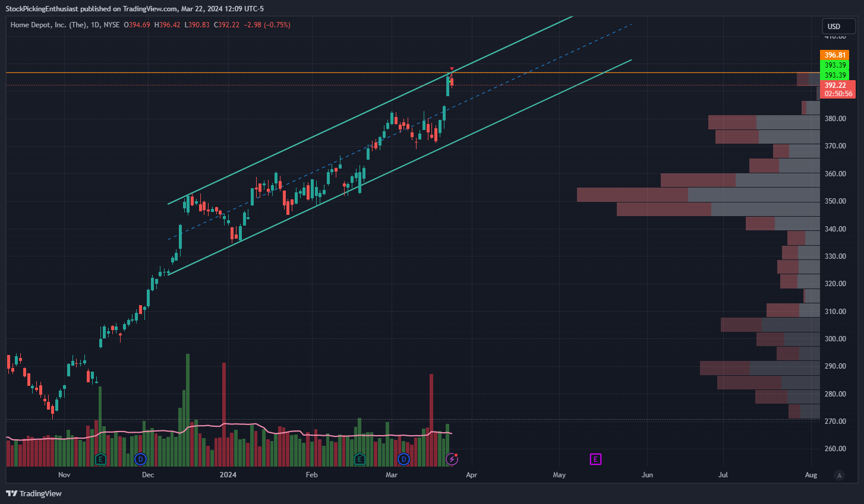
Task: Click the Dec label on time axis
Action: coord(148,475)
